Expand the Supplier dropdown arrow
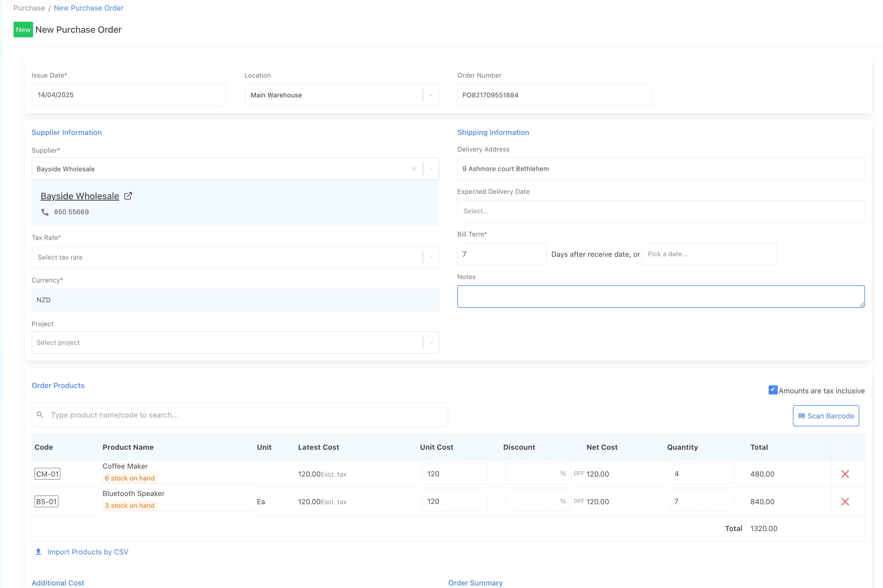 click(430, 169)
